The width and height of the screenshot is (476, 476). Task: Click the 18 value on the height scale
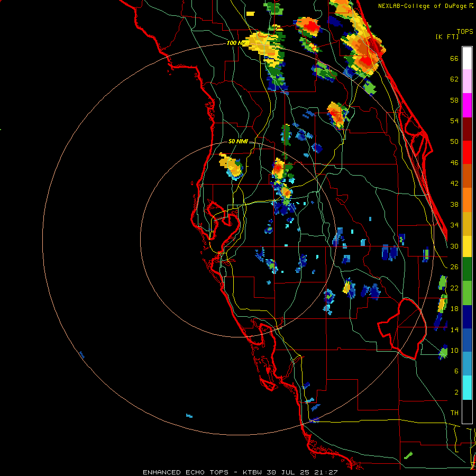tap(454, 309)
